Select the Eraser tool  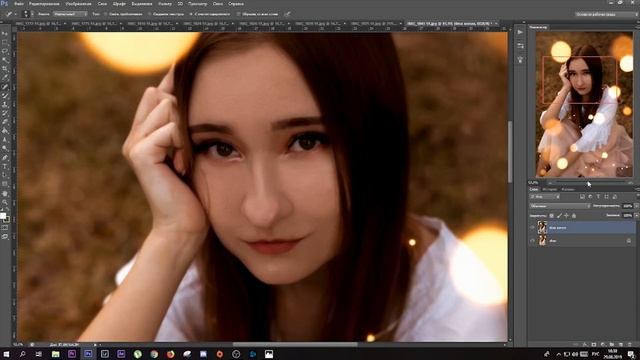coord(4,122)
